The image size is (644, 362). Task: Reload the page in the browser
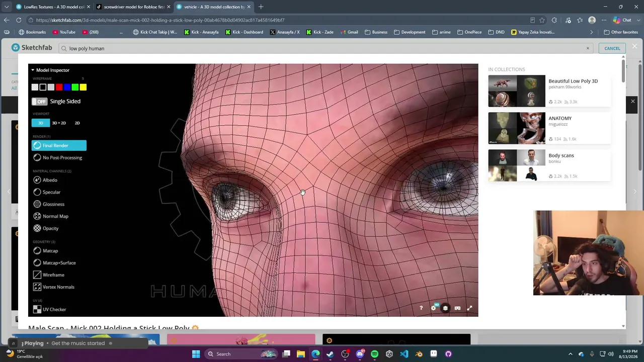click(x=19, y=20)
